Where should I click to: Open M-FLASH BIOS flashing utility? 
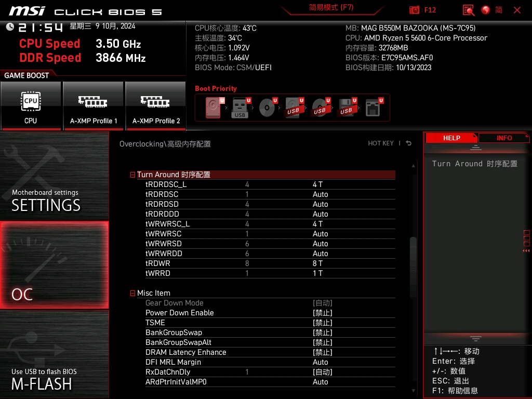pos(54,354)
